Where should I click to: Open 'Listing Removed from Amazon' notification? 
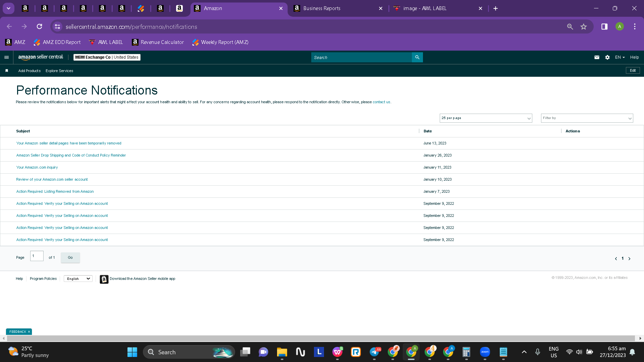pyautogui.click(x=55, y=191)
